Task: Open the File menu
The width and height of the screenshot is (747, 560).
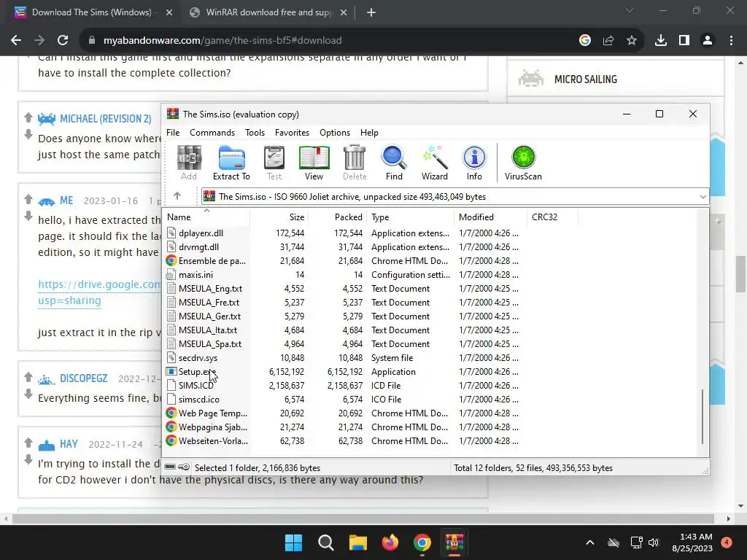Action: point(173,133)
